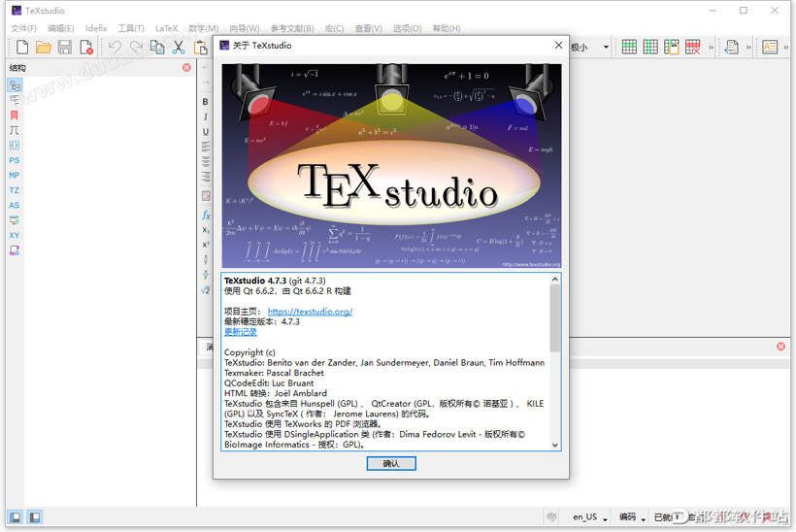
Task: Click the About text scroll up arrow
Action: 555,280
